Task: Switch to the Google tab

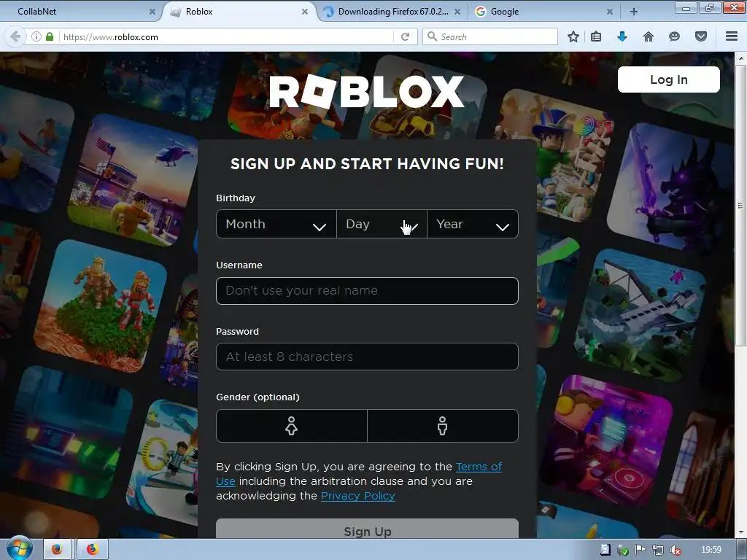Action: pyautogui.click(x=546, y=12)
